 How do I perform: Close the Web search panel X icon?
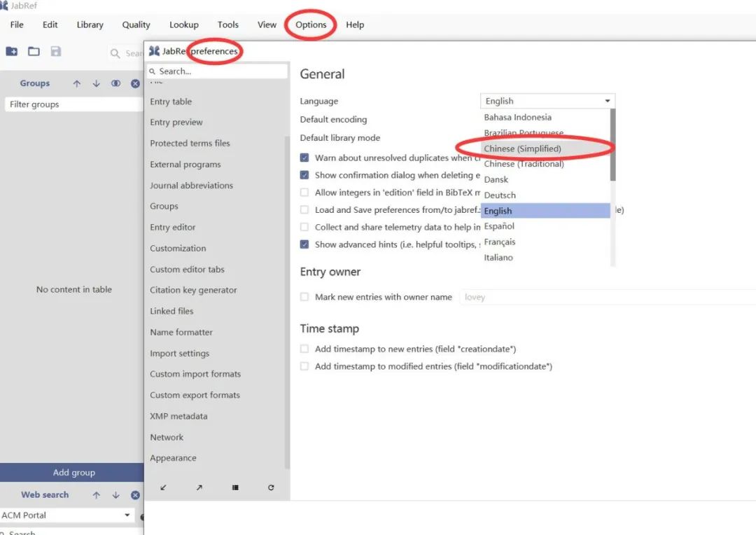pyautogui.click(x=136, y=495)
